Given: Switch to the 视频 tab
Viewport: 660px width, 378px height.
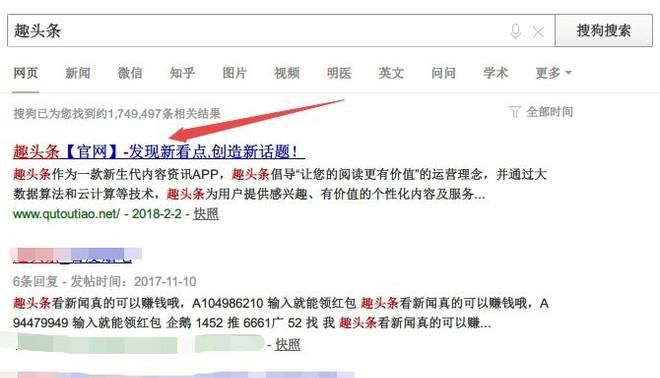Looking at the screenshot, I should [x=287, y=73].
